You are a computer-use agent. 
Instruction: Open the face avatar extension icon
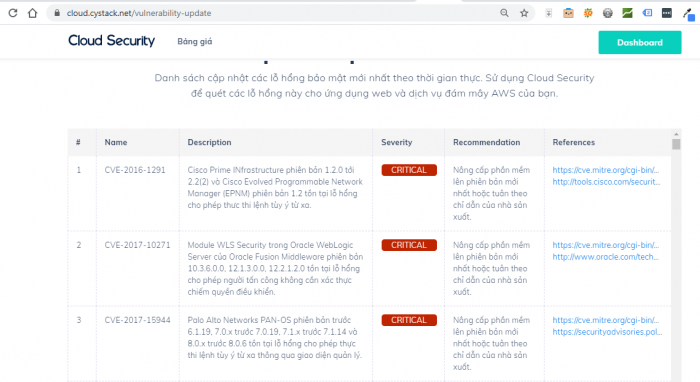pyautogui.click(x=568, y=13)
